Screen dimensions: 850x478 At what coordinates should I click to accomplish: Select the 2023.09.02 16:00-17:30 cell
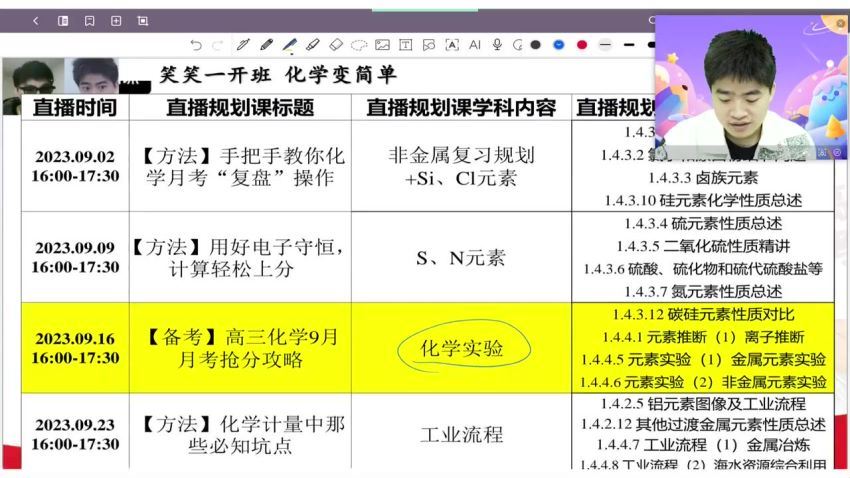(75, 166)
